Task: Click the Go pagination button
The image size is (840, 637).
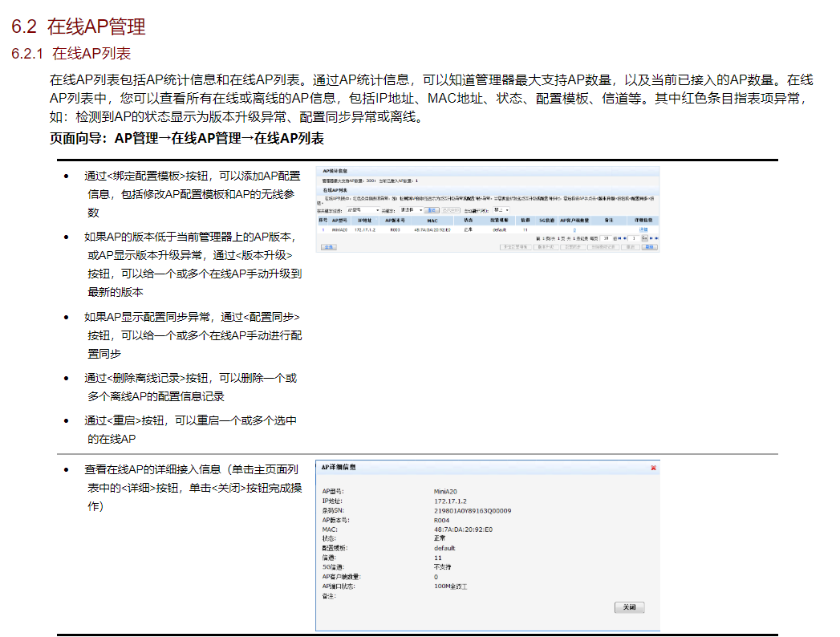Action: point(644,237)
